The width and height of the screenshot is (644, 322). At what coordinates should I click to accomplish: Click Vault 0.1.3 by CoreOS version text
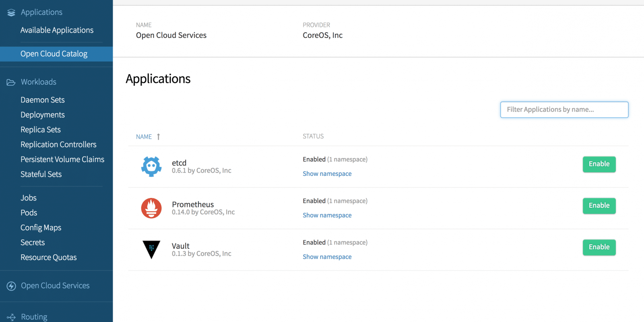click(202, 254)
